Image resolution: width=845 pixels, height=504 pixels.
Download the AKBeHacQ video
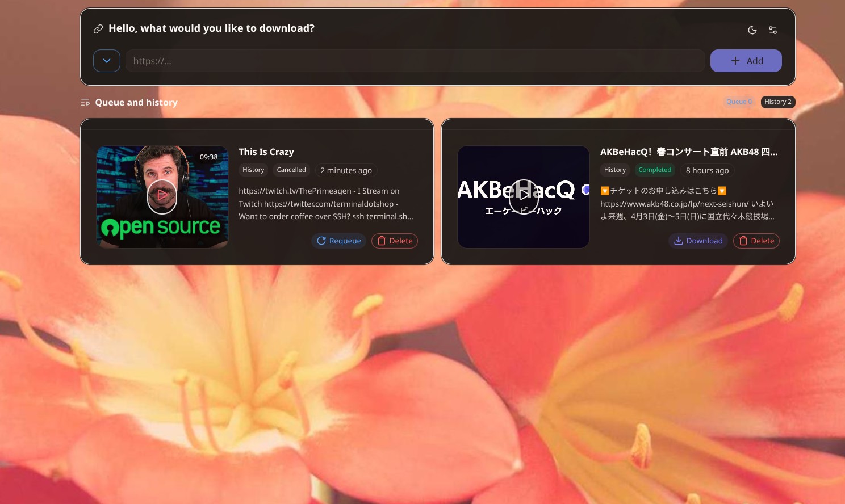[x=698, y=241]
